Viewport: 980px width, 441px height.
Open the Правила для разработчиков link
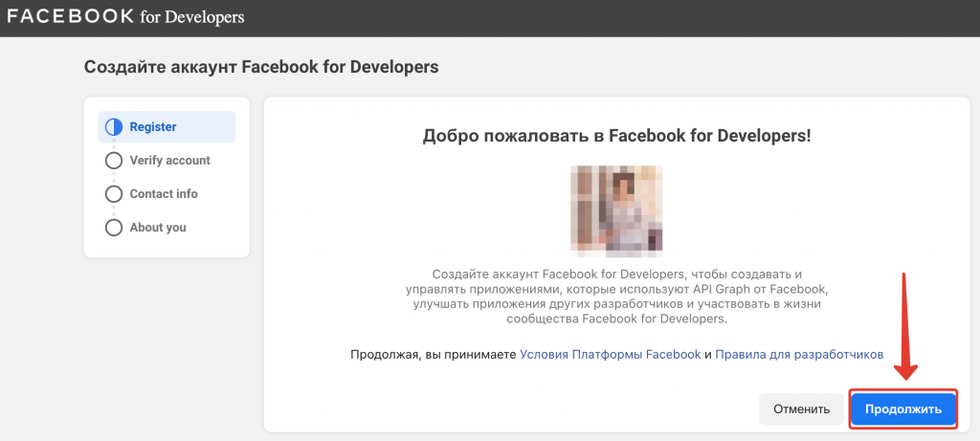point(799,354)
